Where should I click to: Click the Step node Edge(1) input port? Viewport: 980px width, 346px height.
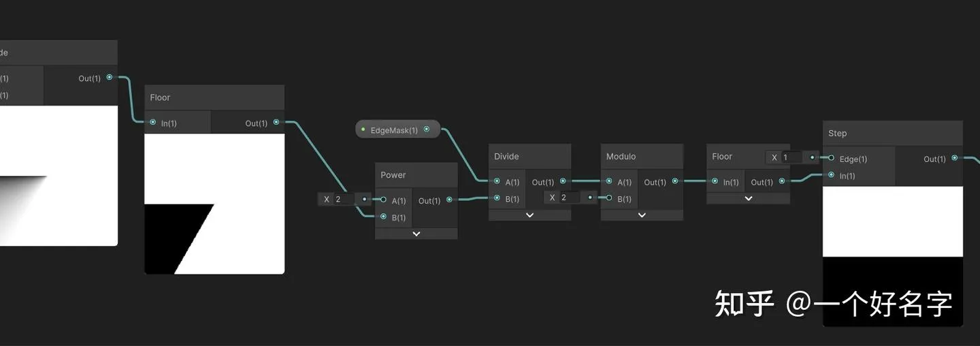(x=831, y=158)
